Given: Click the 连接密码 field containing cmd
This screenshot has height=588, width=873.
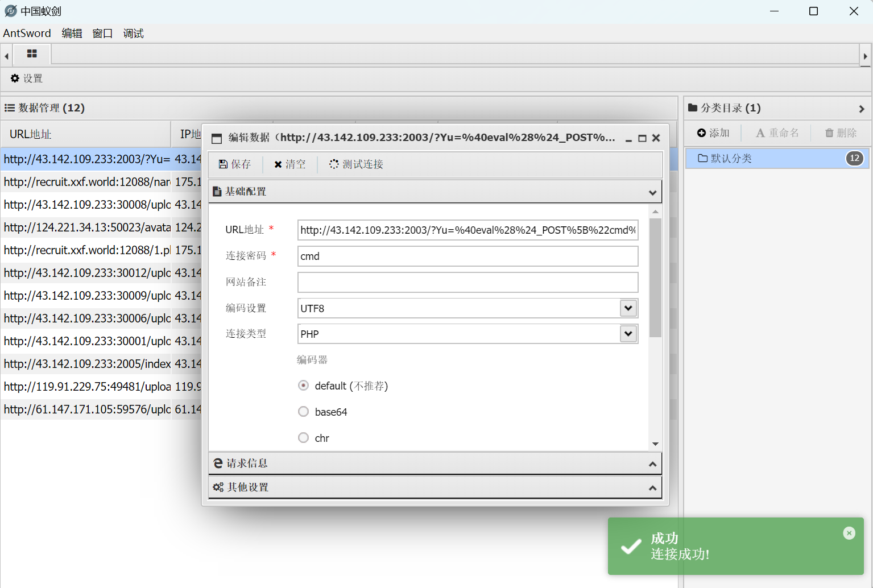Looking at the screenshot, I should pos(467,256).
